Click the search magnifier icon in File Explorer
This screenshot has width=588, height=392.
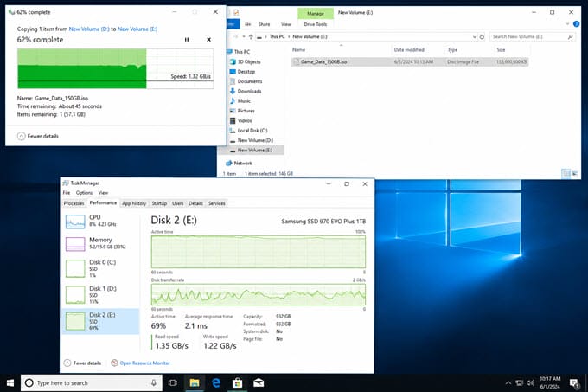coord(571,36)
